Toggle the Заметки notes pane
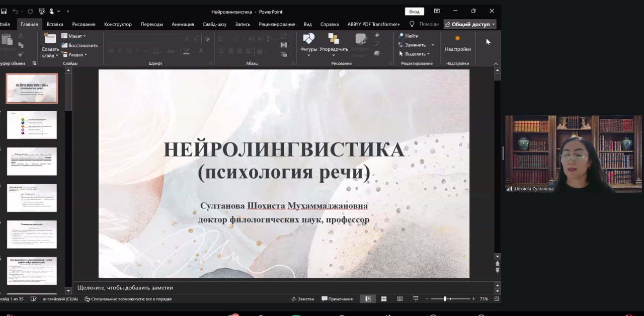This screenshot has height=316, width=644. [x=302, y=299]
